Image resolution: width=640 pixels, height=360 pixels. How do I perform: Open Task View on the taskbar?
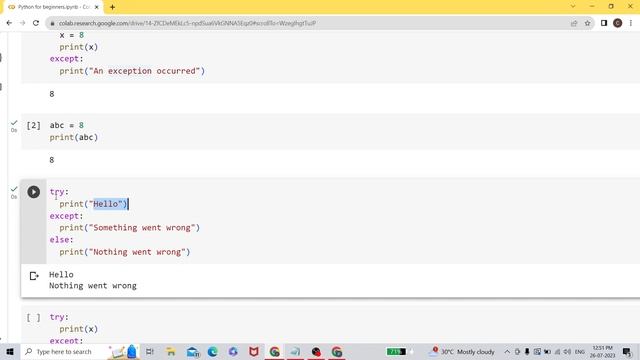150,351
